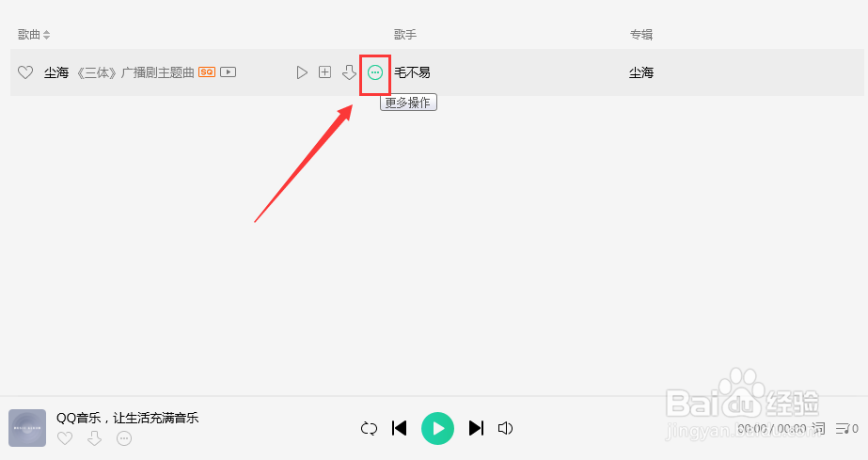Click the 专辑 column header
The width and height of the screenshot is (868, 460).
(x=641, y=35)
